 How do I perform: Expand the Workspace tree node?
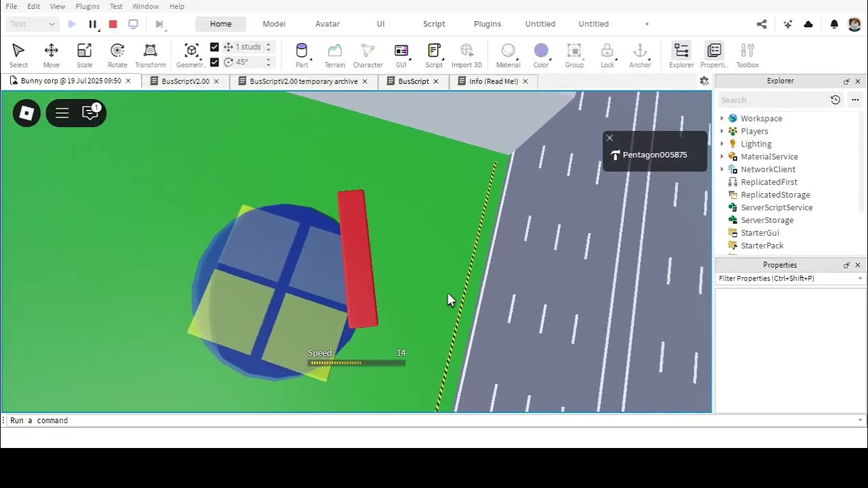click(722, 119)
